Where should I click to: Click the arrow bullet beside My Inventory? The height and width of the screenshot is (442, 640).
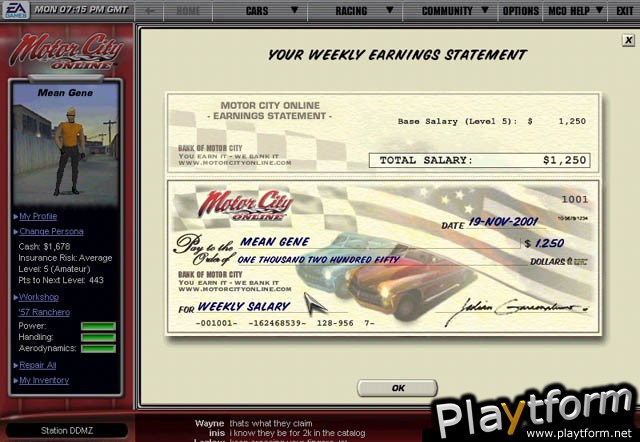click(16, 380)
